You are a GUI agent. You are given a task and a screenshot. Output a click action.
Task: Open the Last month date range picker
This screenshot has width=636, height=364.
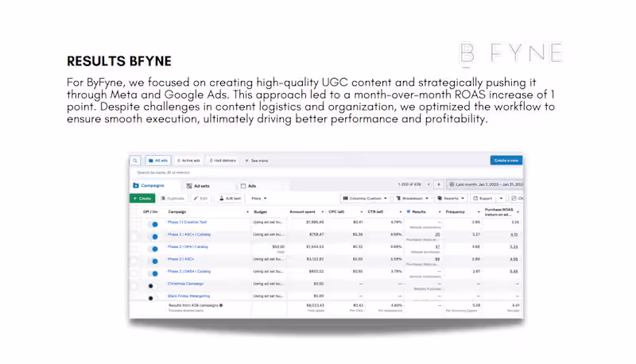click(485, 184)
